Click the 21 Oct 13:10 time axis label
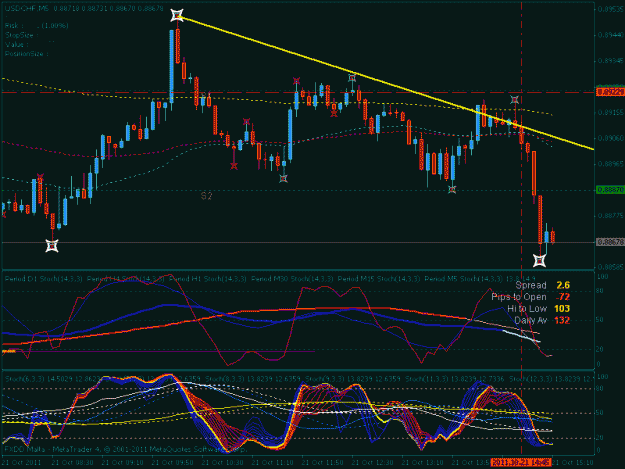This screenshot has height=469, width=625. pyautogui.click(x=423, y=463)
